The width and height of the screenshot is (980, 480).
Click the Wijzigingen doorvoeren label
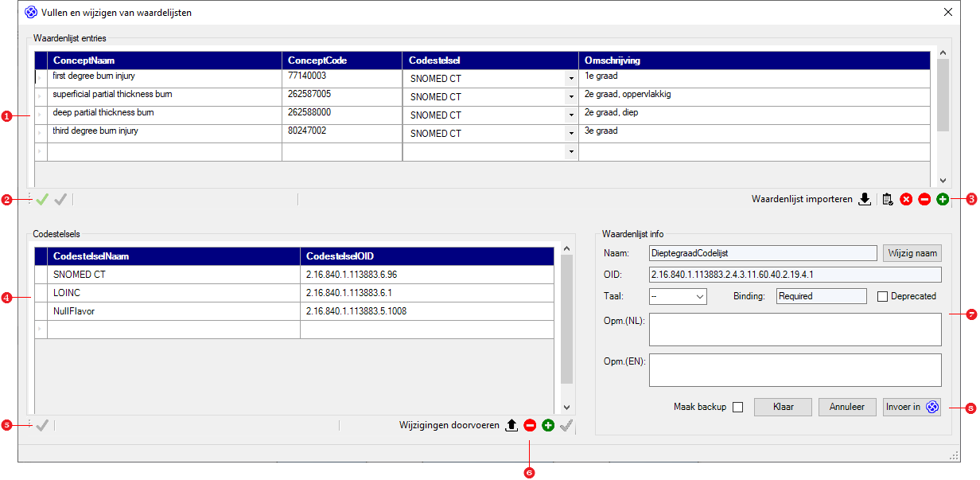(449, 425)
